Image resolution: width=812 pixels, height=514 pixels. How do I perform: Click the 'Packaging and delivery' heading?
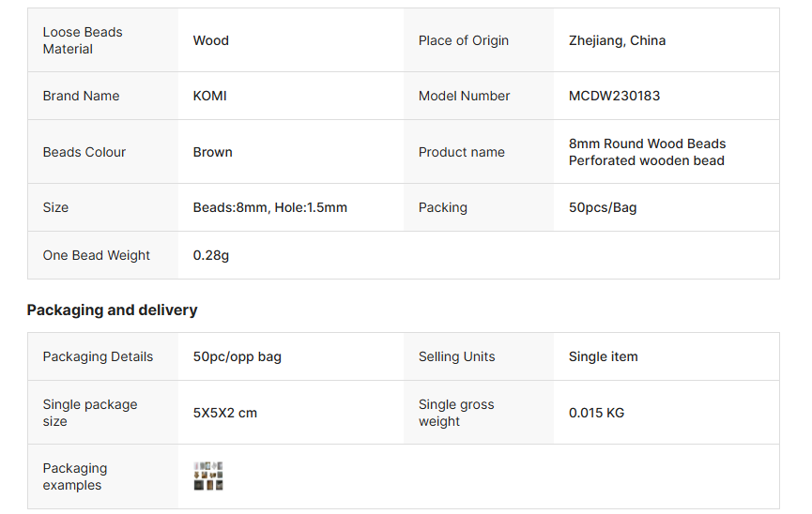[112, 310]
